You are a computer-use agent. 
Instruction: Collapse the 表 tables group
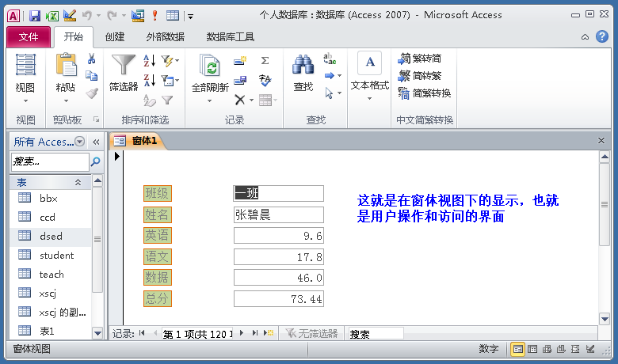coord(78,182)
